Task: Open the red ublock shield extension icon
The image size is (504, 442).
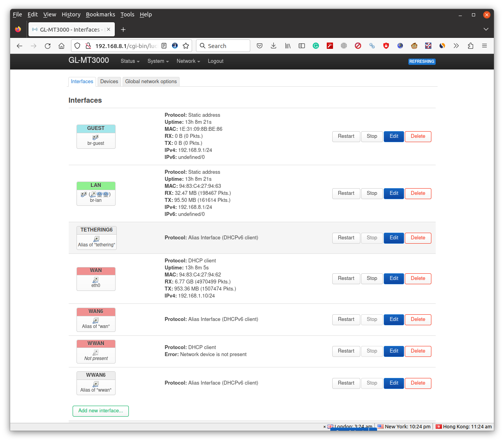Action: pos(386,46)
